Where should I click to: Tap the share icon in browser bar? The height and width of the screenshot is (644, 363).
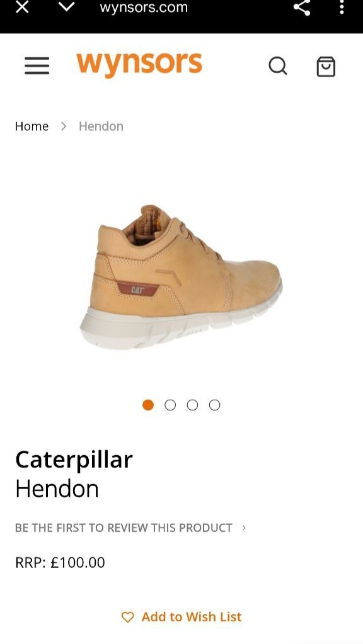point(302,8)
